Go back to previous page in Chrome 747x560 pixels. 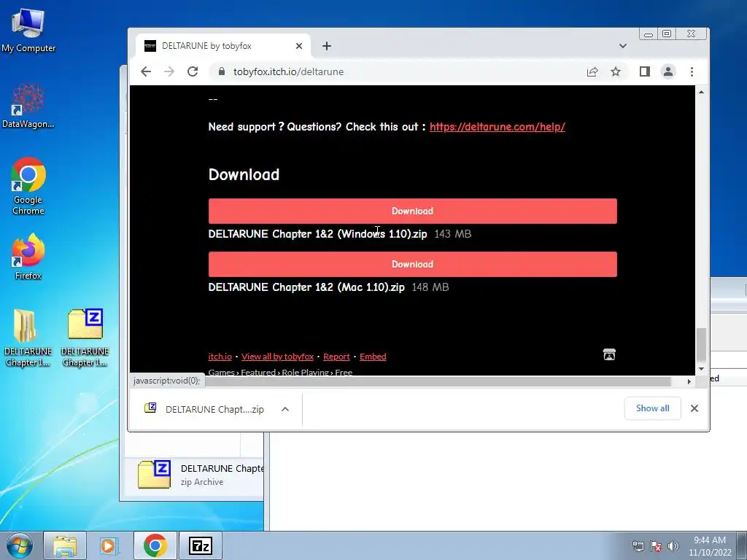pyautogui.click(x=146, y=71)
